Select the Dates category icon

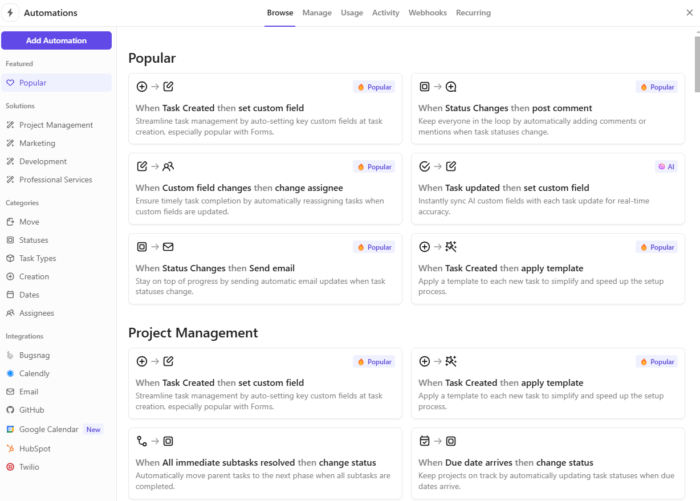coord(10,295)
